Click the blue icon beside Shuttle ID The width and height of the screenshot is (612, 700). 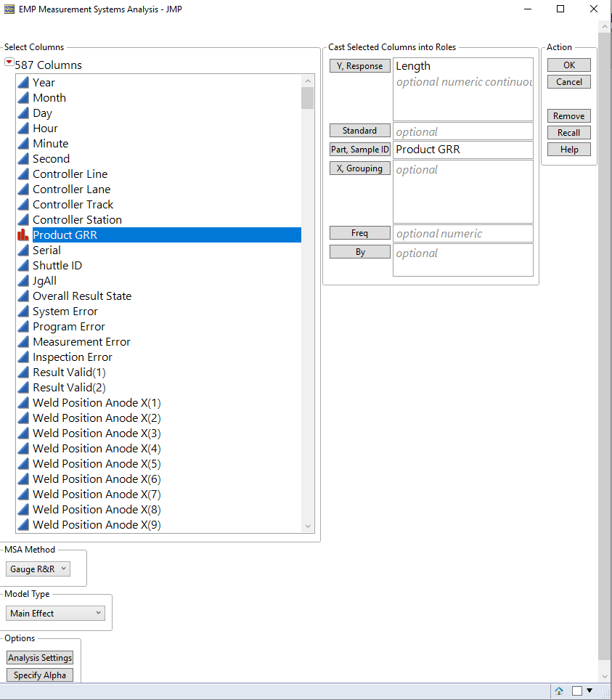(23, 265)
